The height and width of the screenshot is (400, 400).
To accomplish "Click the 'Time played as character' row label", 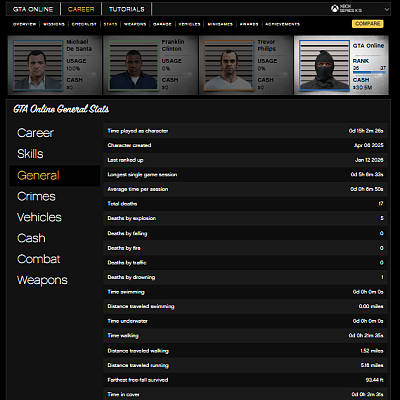I will 138,131.
